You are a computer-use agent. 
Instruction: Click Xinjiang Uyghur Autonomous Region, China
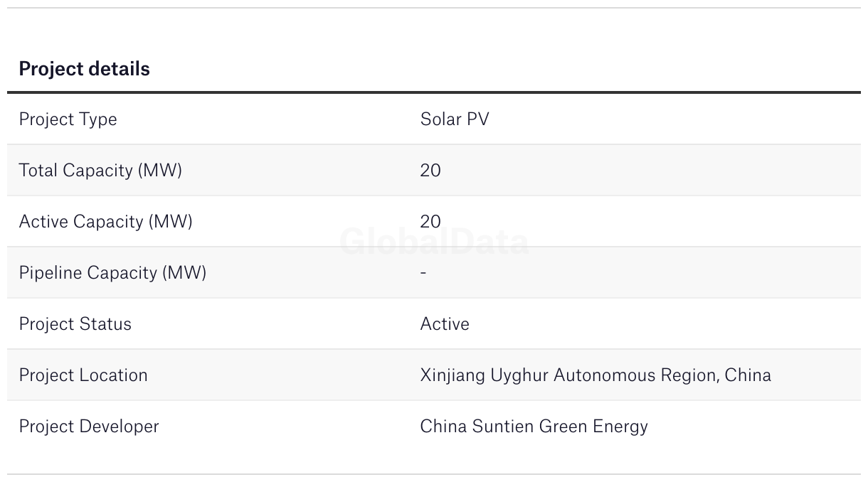596,375
